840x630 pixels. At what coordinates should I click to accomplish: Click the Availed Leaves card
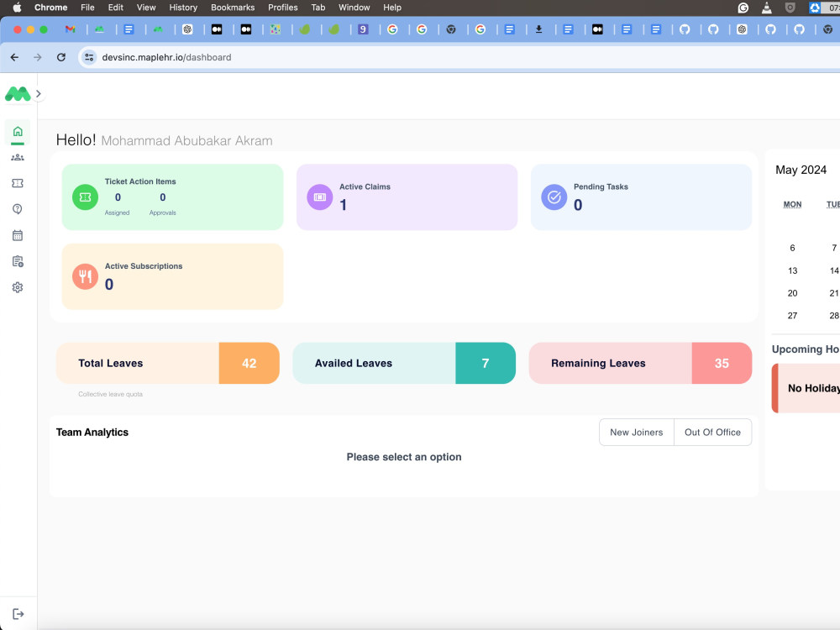(404, 363)
